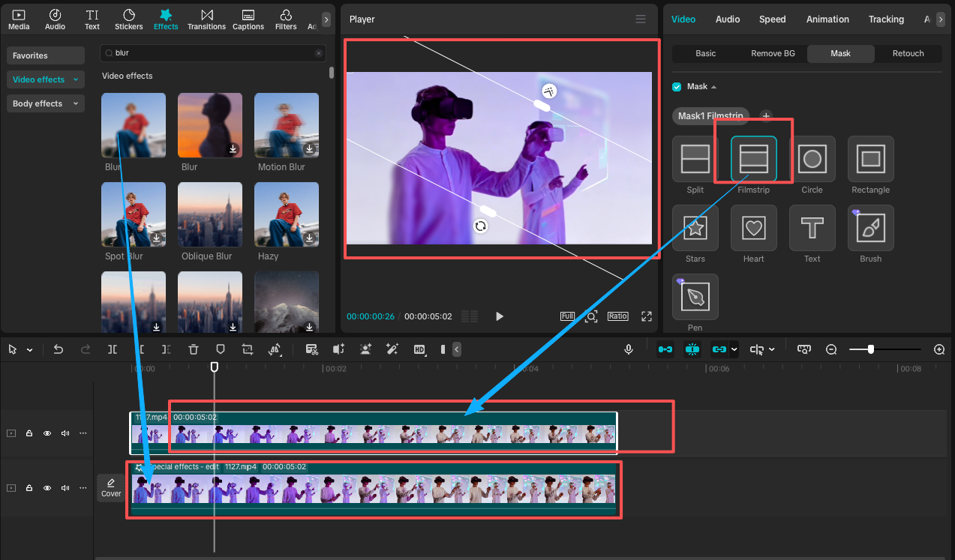Play the video preview
This screenshot has width=955, height=560.
tap(500, 316)
